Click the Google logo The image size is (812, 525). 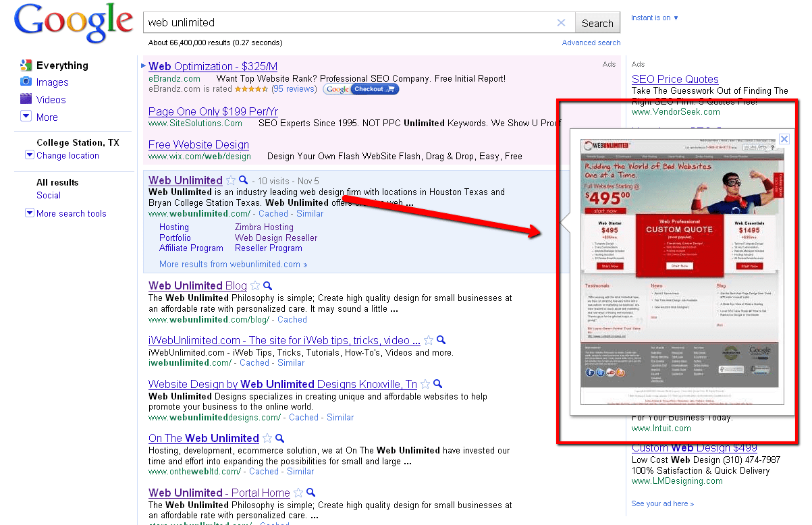[73, 23]
